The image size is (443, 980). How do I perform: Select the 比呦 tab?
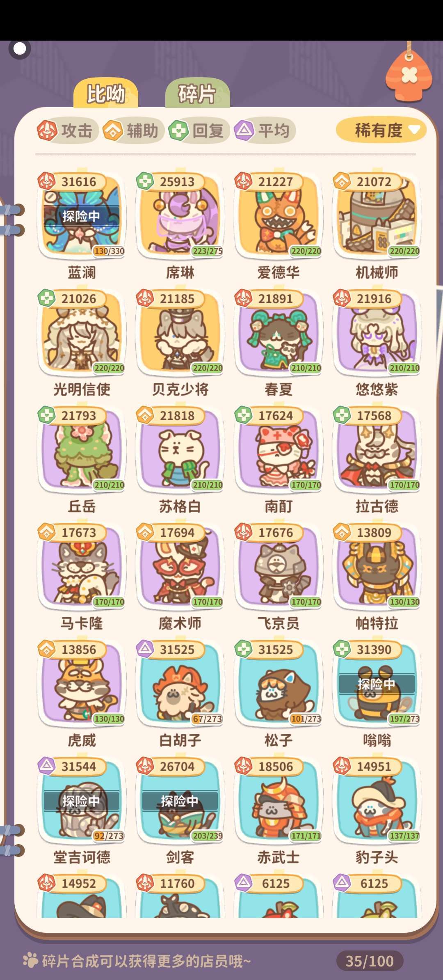106,94
